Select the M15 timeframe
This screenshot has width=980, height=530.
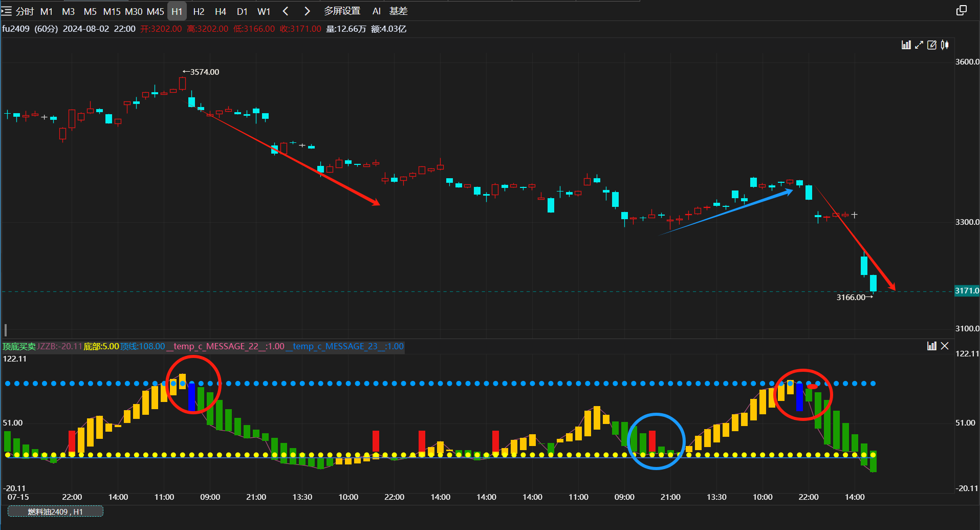point(112,11)
